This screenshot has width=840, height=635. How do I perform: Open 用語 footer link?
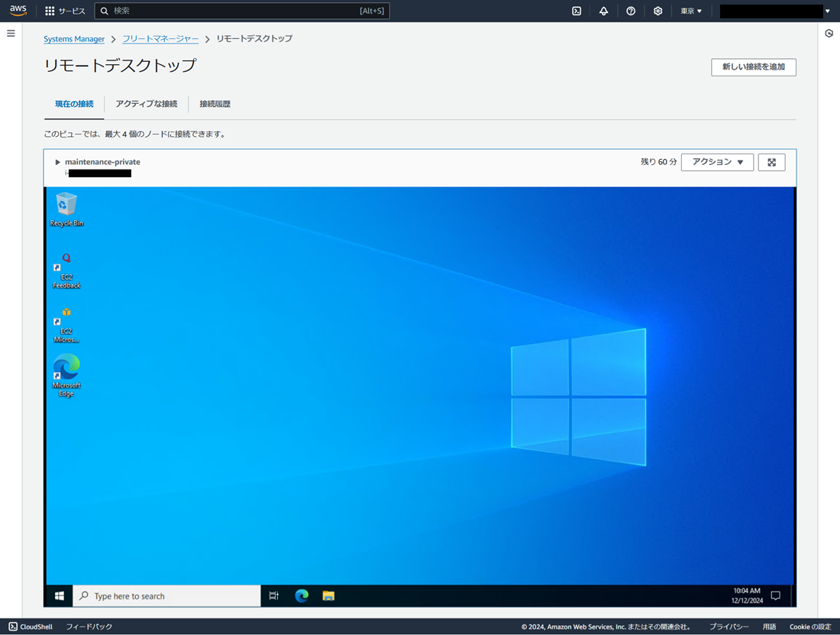click(x=769, y=627)
